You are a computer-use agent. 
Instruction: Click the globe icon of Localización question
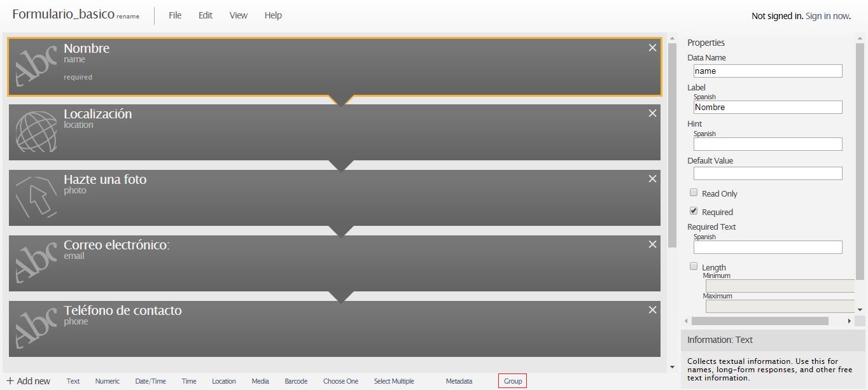tap(36, 132)
